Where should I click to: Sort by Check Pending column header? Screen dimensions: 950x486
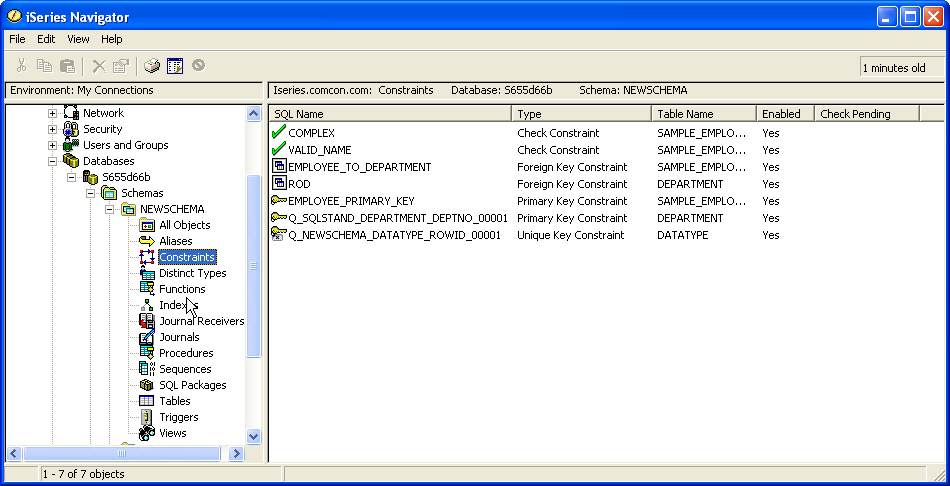[866, 113]
